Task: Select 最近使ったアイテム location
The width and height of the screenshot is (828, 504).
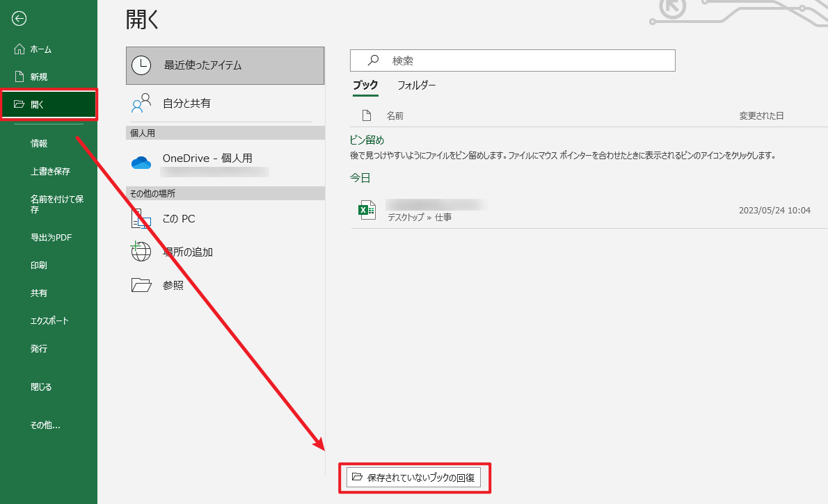Action: pos(225,65)
